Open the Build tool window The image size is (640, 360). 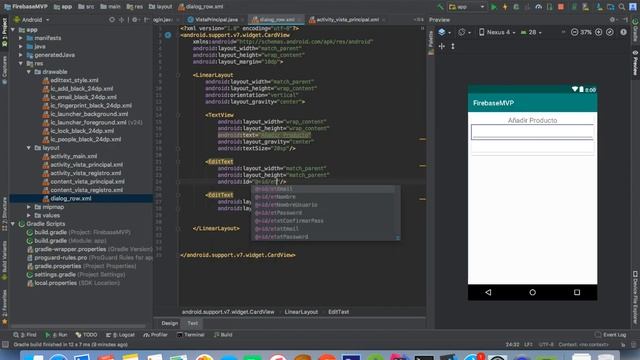[x=223, y=335]
